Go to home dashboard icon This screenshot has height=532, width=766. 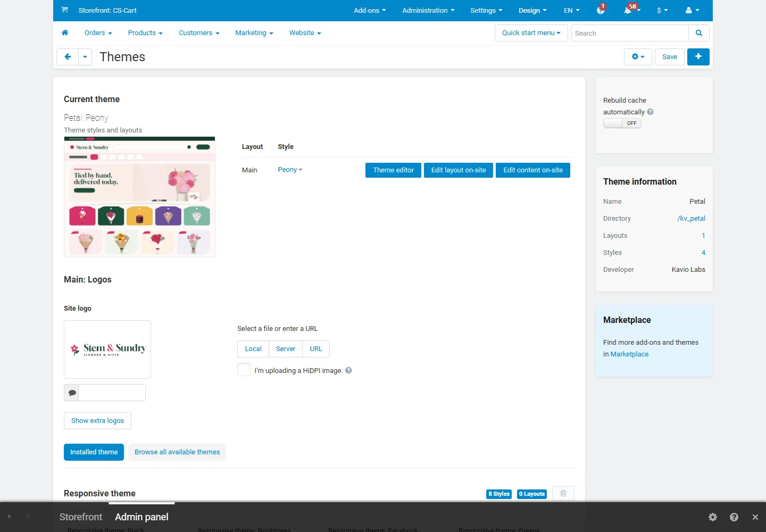pyautogui.click(x=65, y=32)
